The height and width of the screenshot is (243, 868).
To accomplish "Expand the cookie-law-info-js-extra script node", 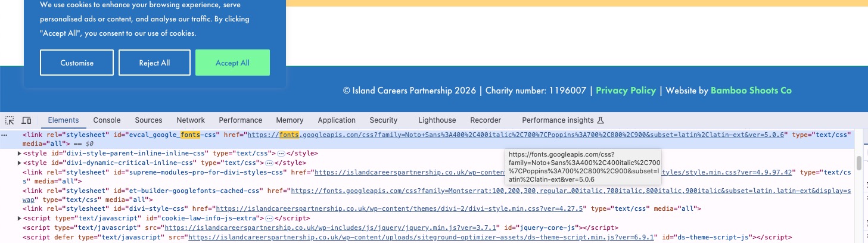I will tap(20, 219).
